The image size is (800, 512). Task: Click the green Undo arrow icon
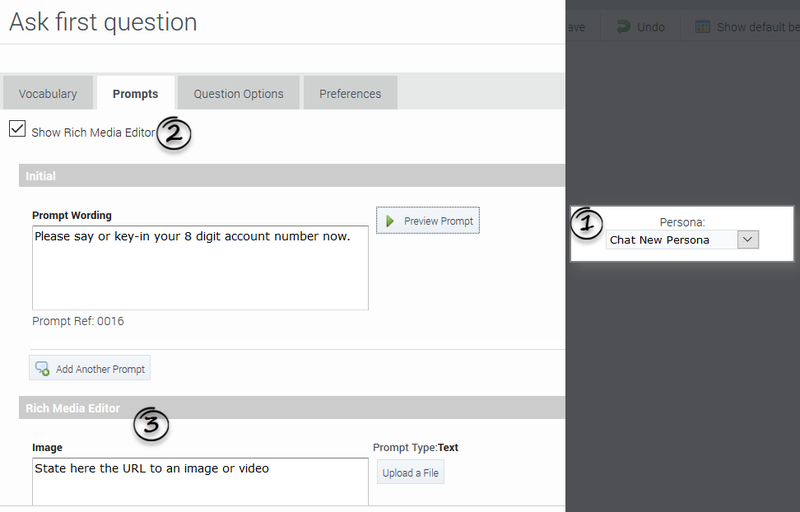coord(623,27)
